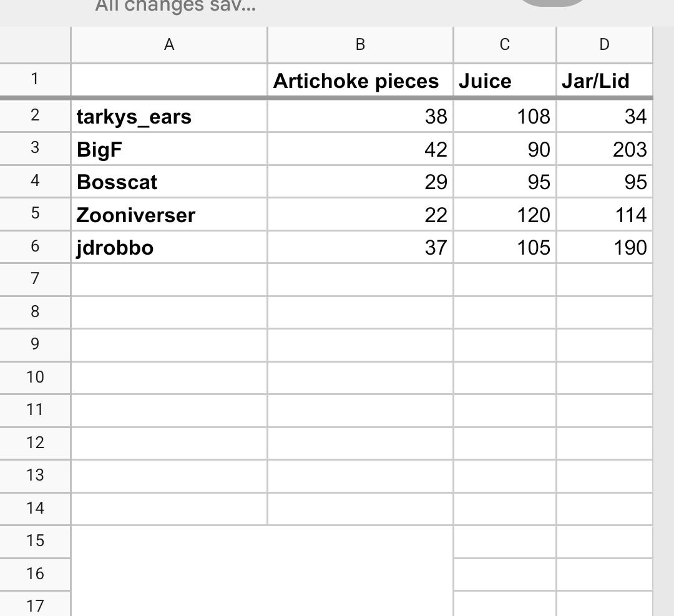Select the select-all corner box

tap(35, 44)
